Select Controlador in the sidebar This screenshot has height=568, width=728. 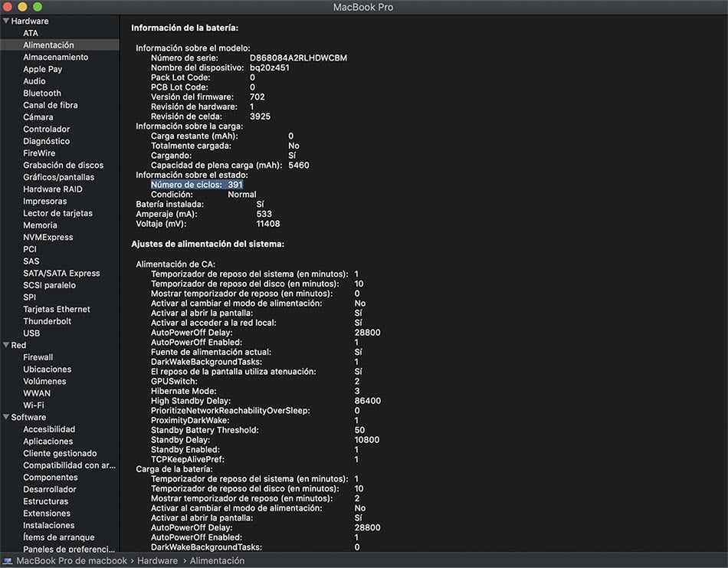click(47, 129)
